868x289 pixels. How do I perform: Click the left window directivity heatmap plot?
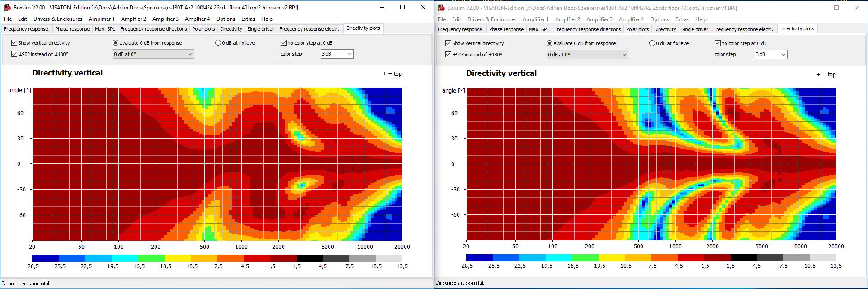tap(217, 164)
